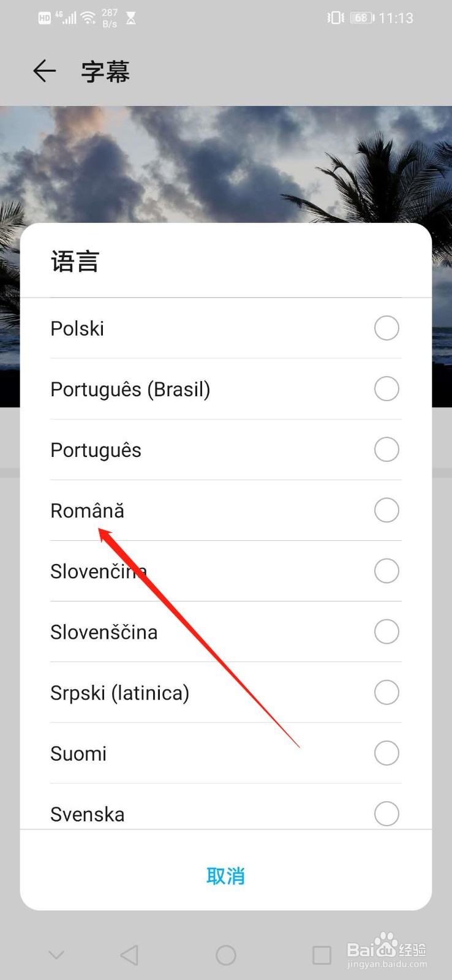Tap the vibrate mode status icon
452x980 pixels.
point(336,18)
